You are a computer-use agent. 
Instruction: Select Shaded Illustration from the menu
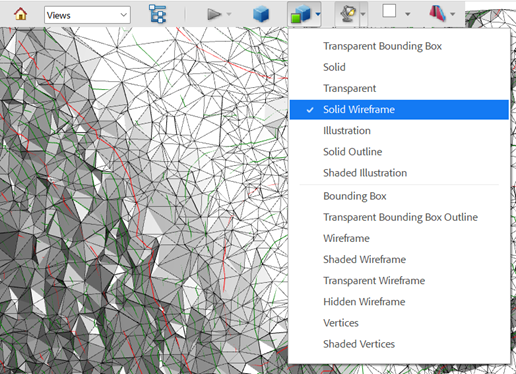coord(365,173)
